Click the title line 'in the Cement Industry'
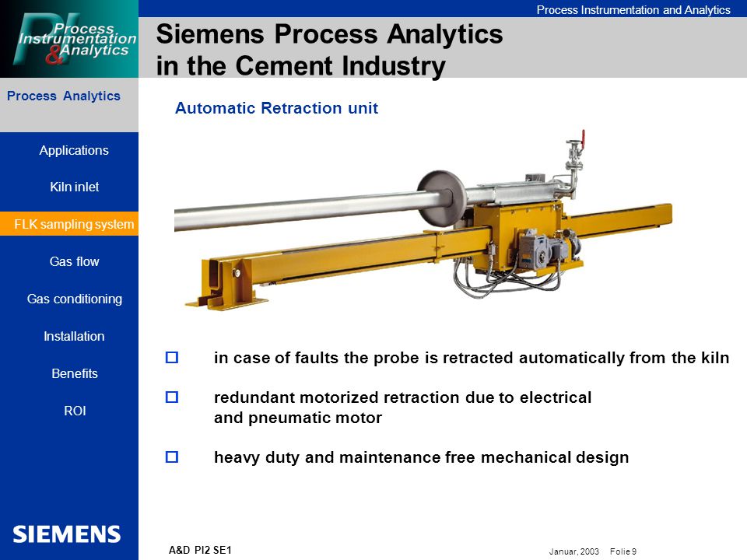Image resolution: width=747 pixels, height=560 pixels. (x=300, y=65)
